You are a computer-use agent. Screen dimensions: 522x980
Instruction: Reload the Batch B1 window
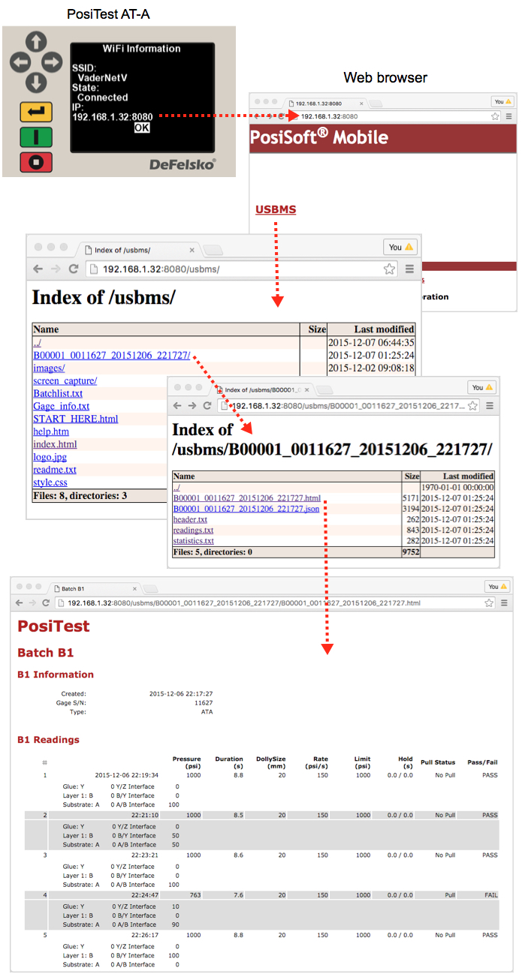tap(46, 603)
